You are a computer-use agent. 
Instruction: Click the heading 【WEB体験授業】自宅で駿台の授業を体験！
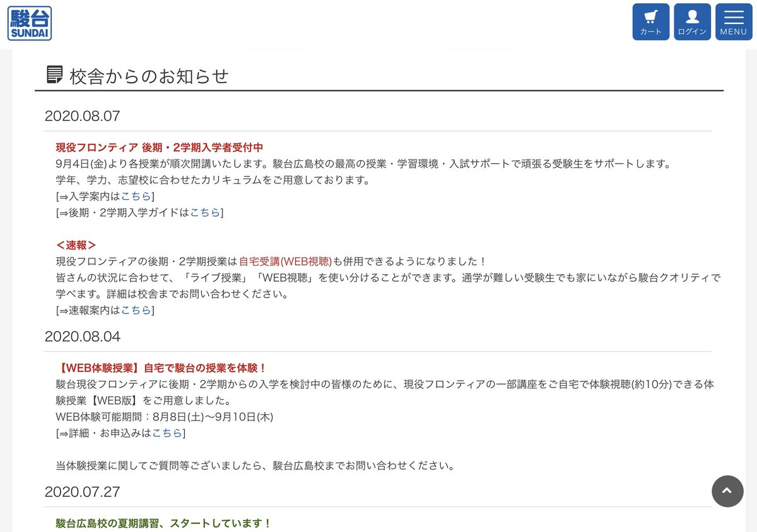tap(161, 368)
